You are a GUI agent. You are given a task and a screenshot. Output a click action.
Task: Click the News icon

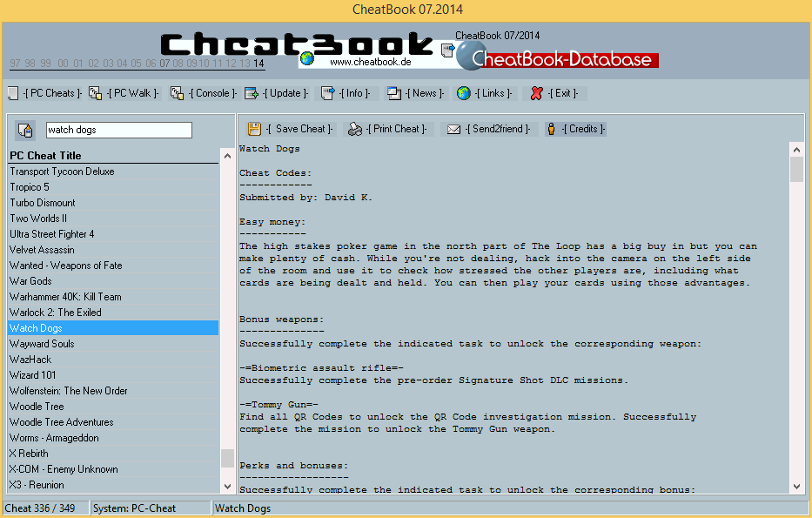[x=394, y=93]
